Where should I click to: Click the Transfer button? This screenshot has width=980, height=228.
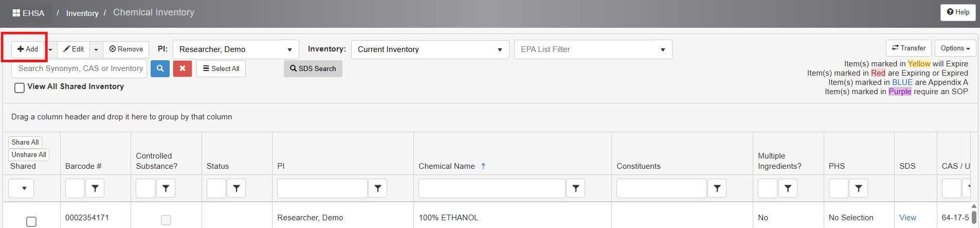tap(909, 48)
